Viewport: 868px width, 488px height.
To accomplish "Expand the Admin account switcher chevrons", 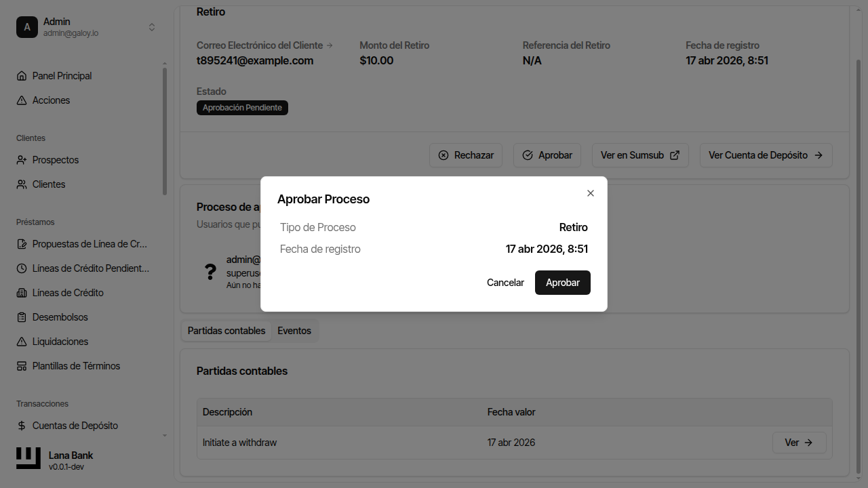I will (x=152, y=27).
